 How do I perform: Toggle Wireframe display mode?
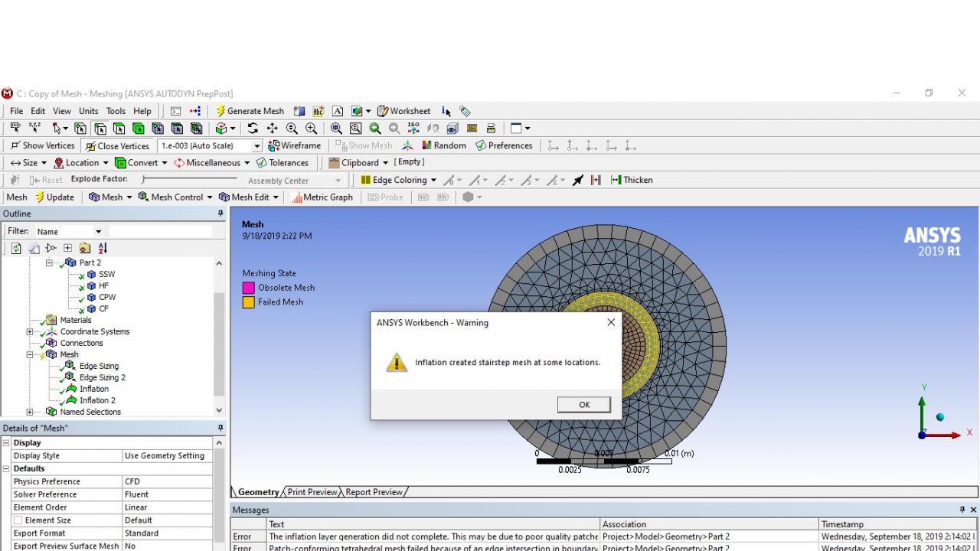(294, 145)
